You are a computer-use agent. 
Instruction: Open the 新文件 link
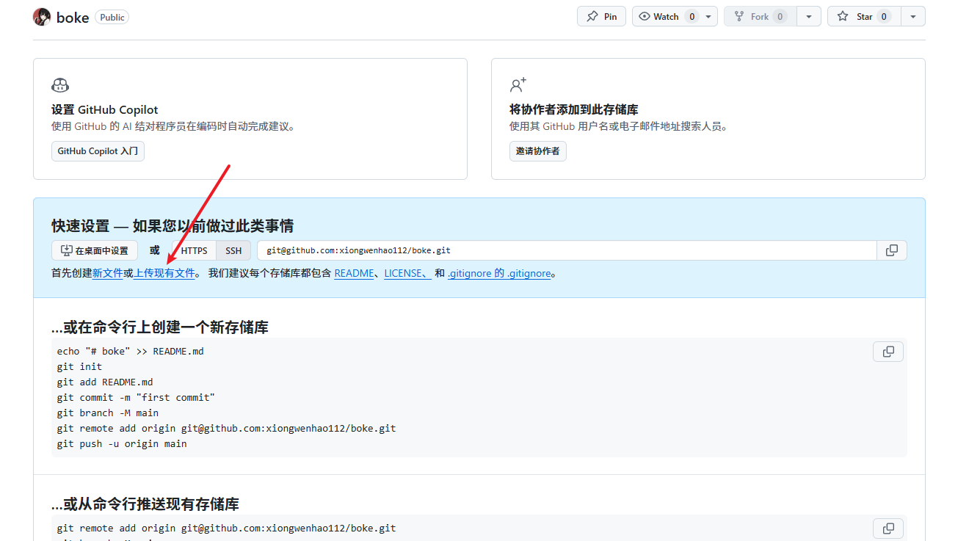pos(107,273)
